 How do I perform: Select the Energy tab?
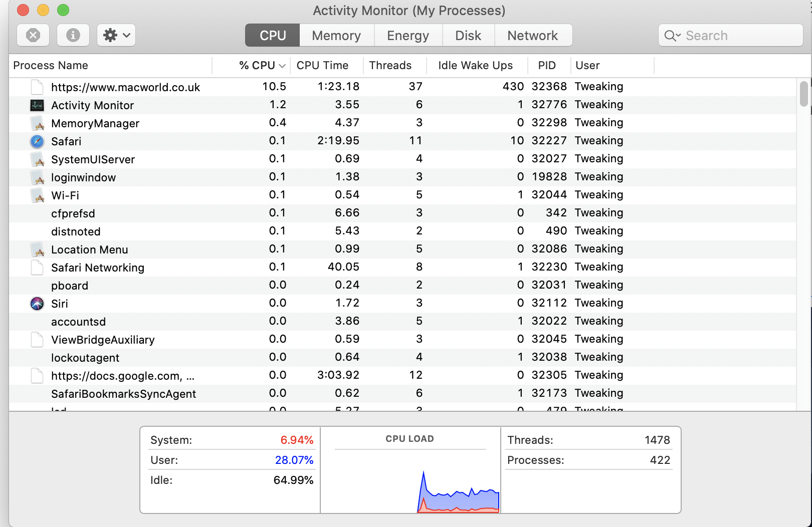408,35
